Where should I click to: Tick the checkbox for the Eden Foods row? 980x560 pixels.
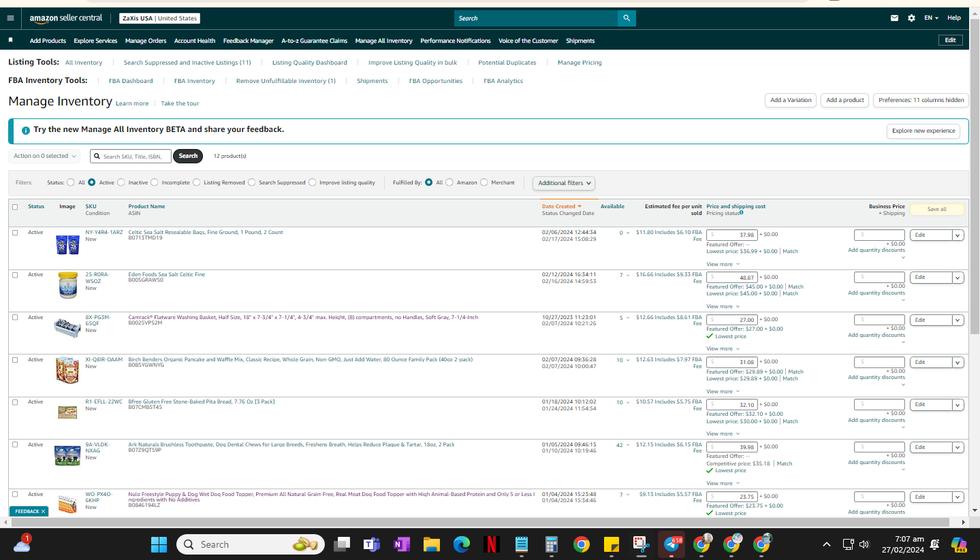(15, 275)
